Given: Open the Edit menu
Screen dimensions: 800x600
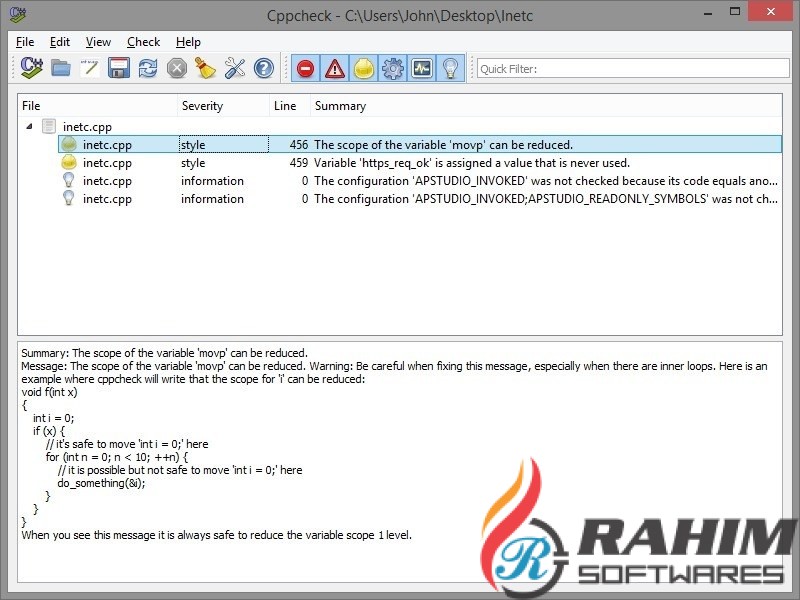Looking at the screenshot, I should click(x=60, y=42).
